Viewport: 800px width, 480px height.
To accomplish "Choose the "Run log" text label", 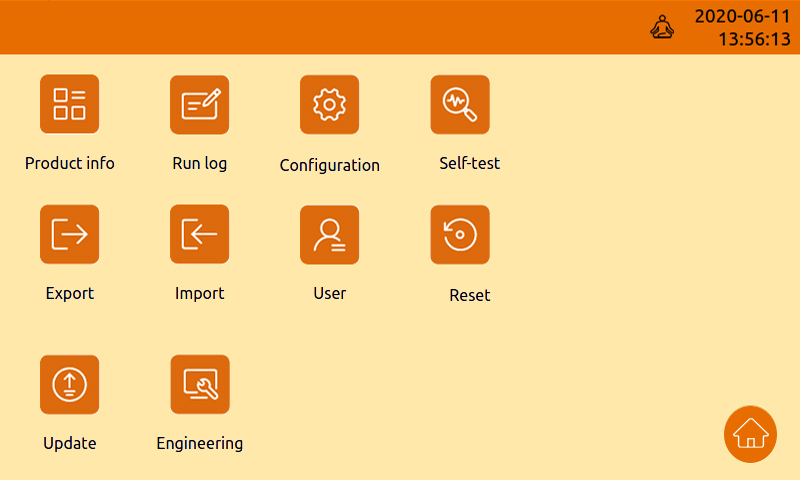I will pyautogui.click(x=199, y=163).
